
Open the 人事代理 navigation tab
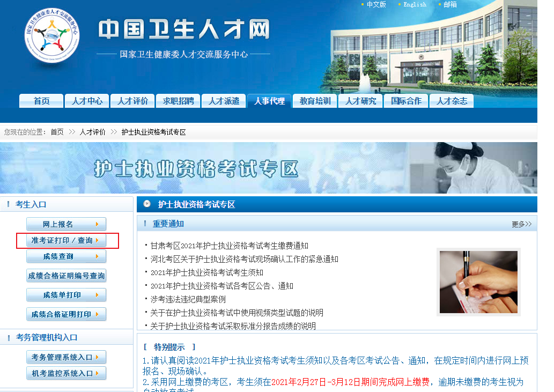[269, 101]
